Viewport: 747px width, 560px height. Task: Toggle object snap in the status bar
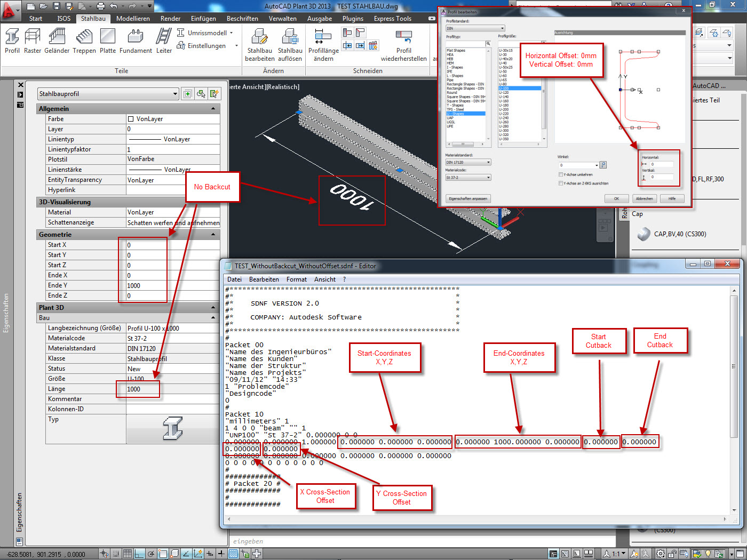pos(163,554)
